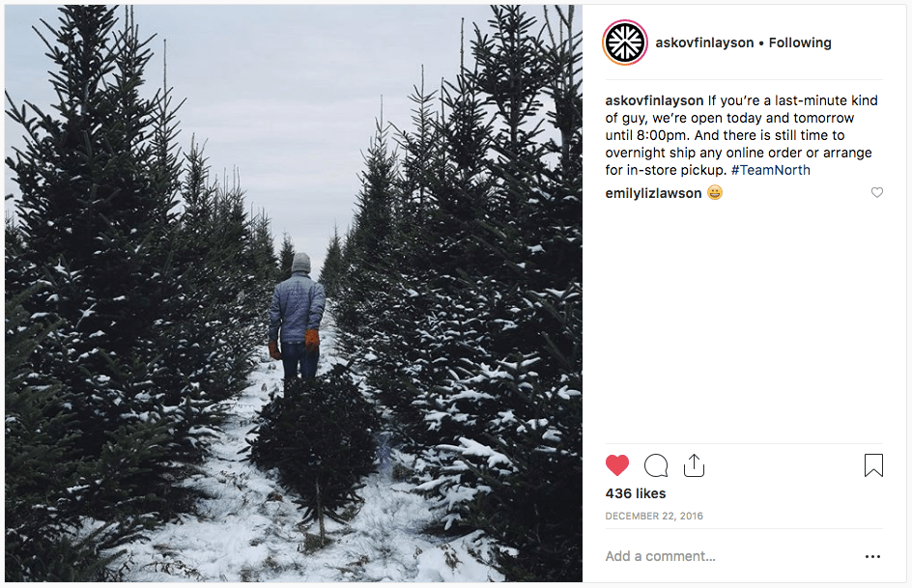Open askovfinlayson username link in the header

[704, 42]
